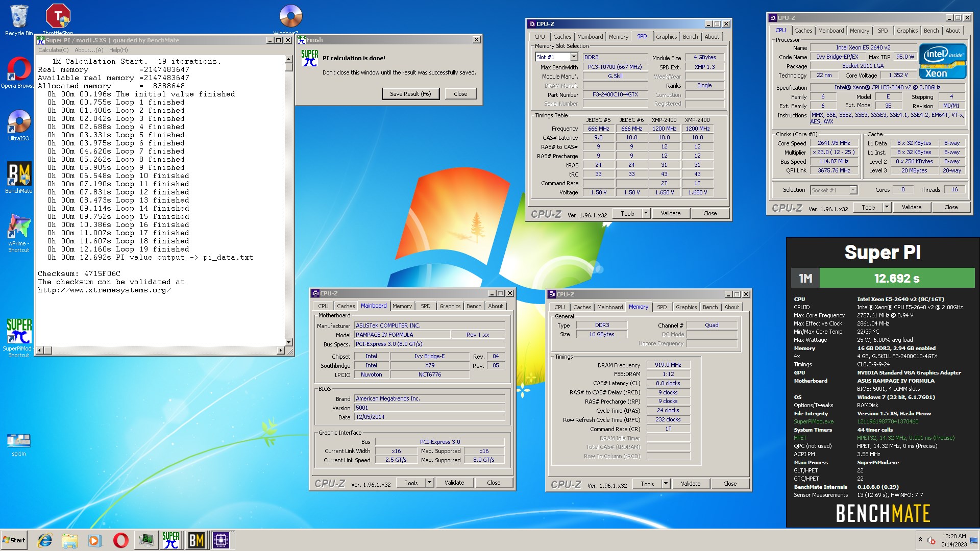This screenshot has height=551, width=980.
Task: Open the UltraISO desktop shortcut
Action: point(19,125)
